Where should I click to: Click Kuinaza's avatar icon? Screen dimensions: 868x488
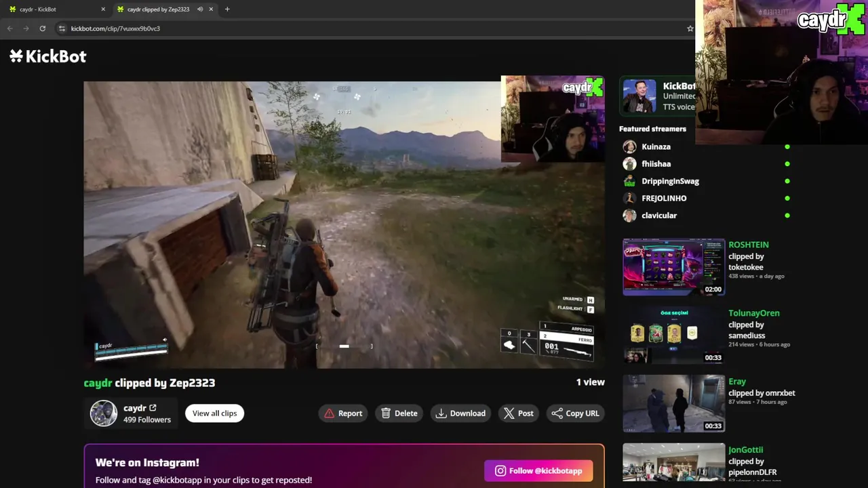(629, 146)
